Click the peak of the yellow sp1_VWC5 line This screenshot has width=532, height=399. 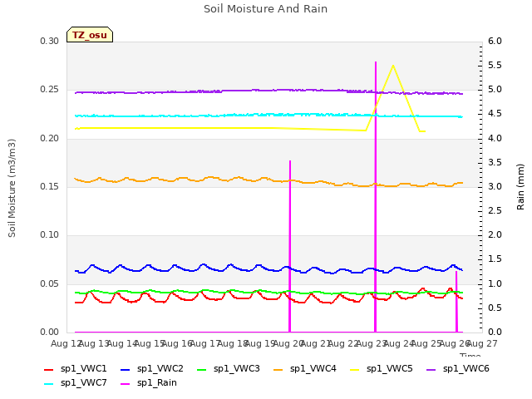coord(393,66)
